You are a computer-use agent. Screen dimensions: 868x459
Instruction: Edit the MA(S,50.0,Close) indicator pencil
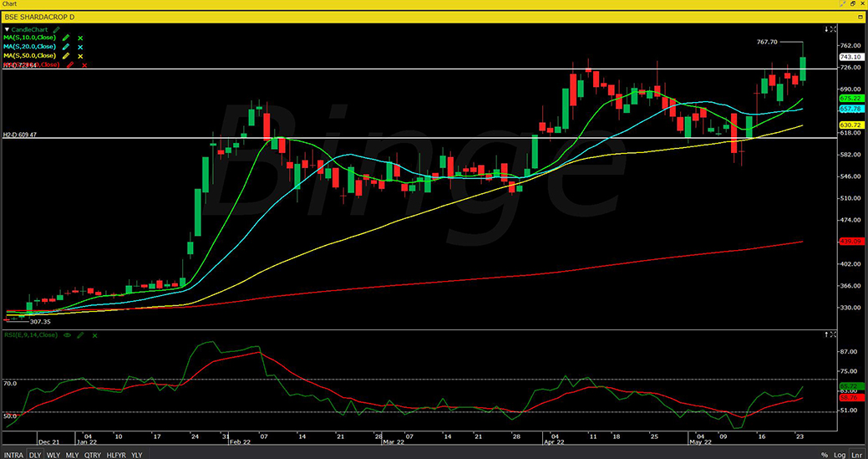pos(66,56)
